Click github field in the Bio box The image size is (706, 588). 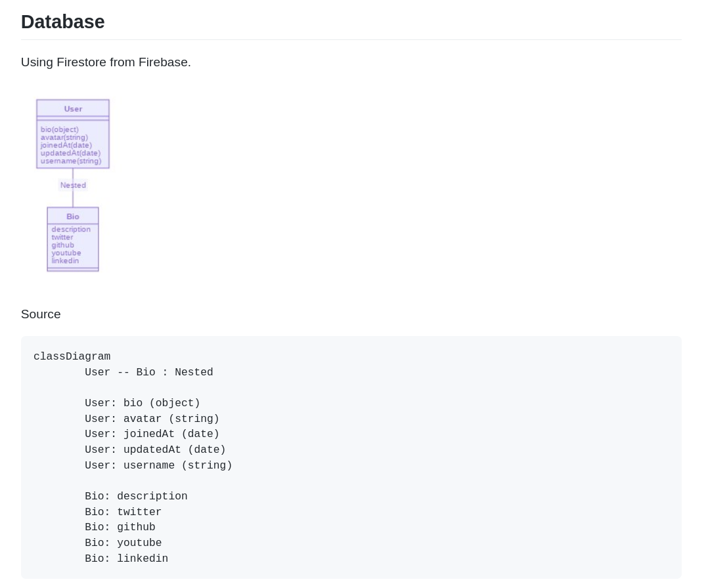[x=62, y=245]
